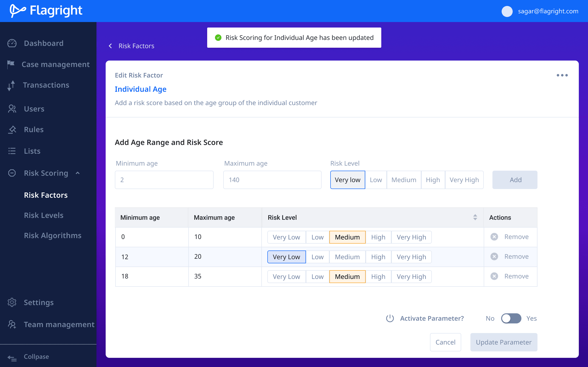This screenshot has width=588, height=367.
Task: Go back via Risk Factors chevron
Action: coord(110,46)
